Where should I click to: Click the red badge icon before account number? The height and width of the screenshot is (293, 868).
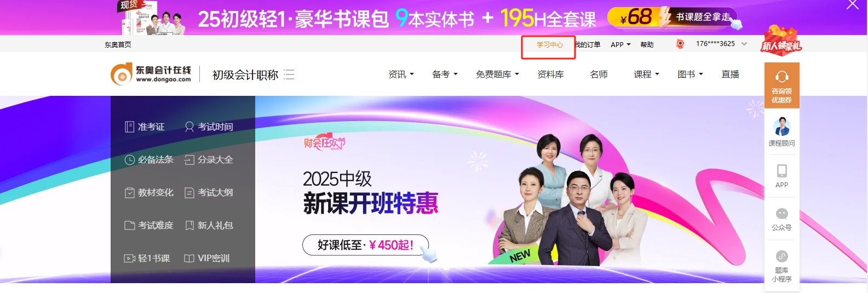(680, 44)
